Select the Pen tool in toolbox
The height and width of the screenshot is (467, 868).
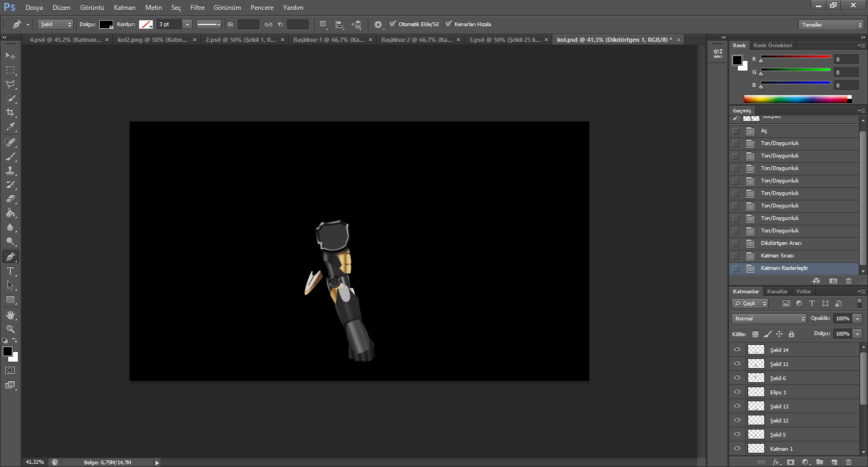(10, 256)
